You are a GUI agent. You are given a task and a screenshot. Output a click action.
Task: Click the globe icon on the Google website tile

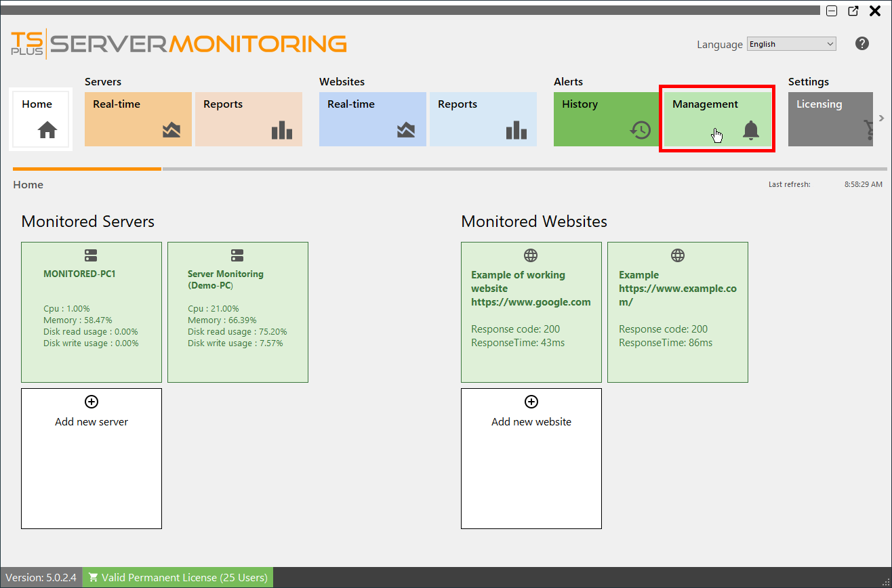pos(531,255)
